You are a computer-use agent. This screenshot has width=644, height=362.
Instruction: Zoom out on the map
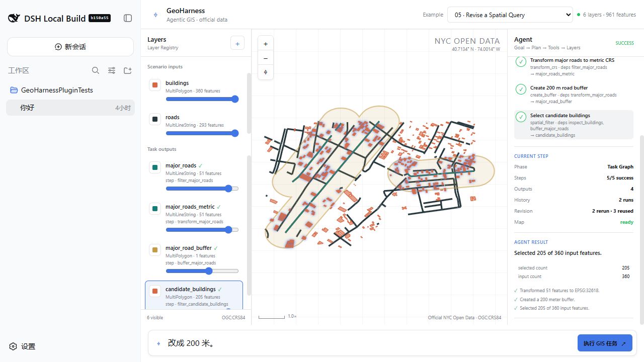pos(266,58)
